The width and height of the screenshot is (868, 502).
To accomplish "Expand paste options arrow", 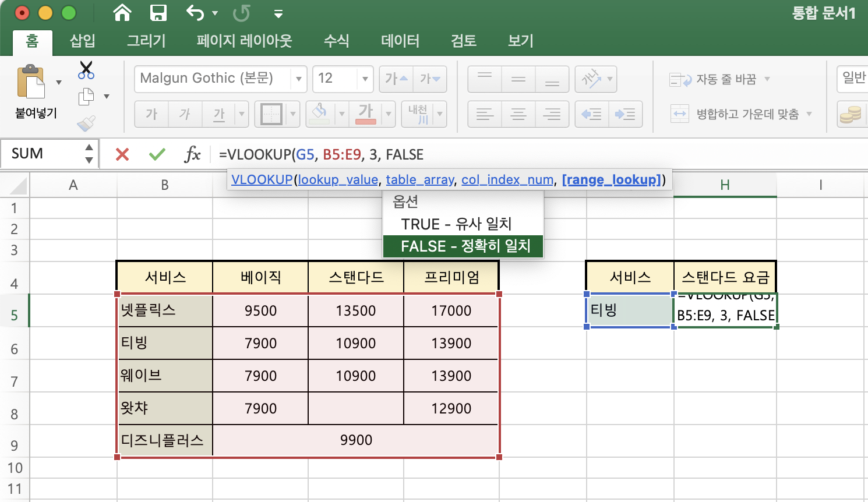I will 59,82.
